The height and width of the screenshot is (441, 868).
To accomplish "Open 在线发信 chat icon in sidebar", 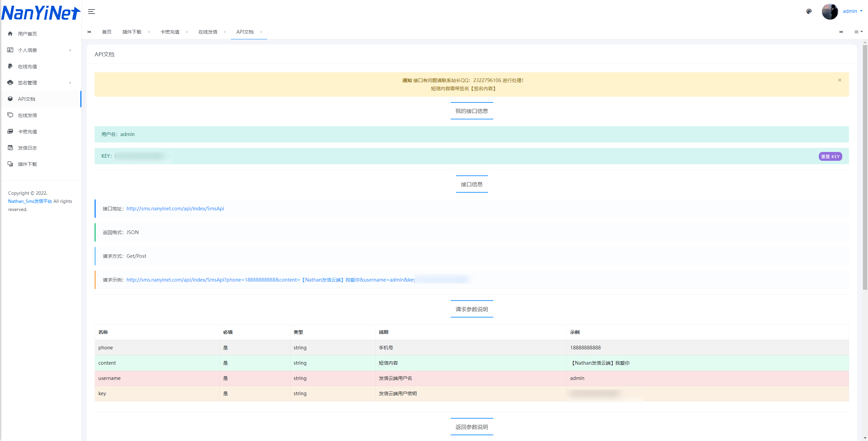I will click(x=10, y=115).
